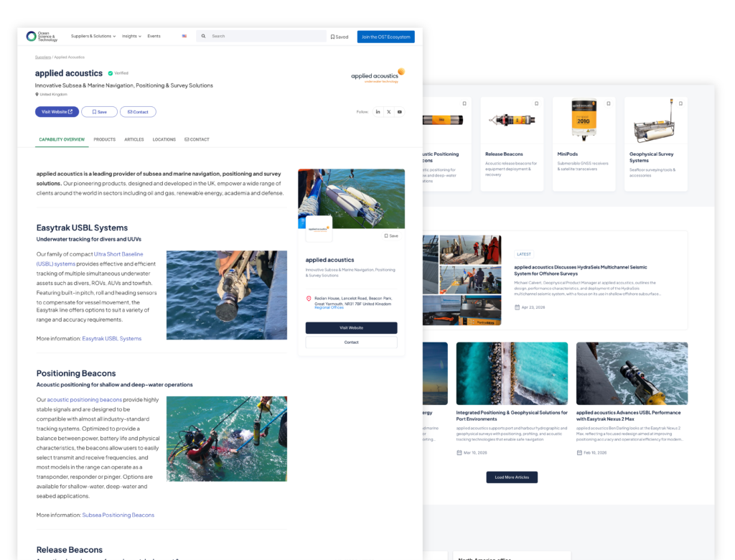
Task: Bookmark the partly hidden Positioning Beacons card
Action: pos(464,103)
